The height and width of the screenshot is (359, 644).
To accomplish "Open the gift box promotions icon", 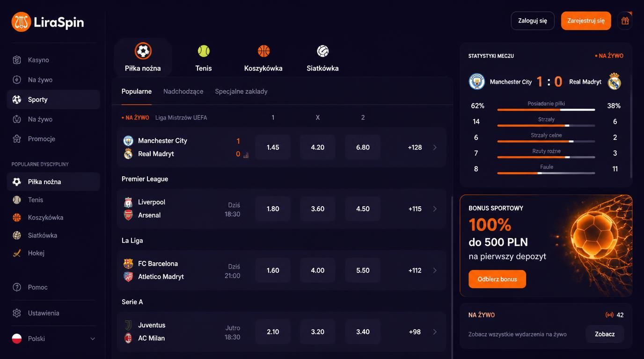I will [625, 21].
